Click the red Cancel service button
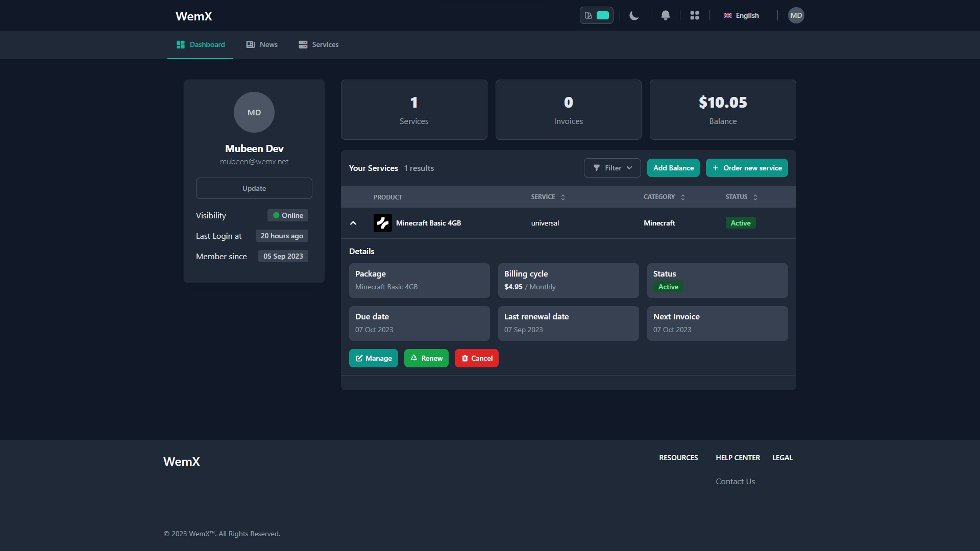Viewport: 980px width, 551px height. tap(477, 358)
